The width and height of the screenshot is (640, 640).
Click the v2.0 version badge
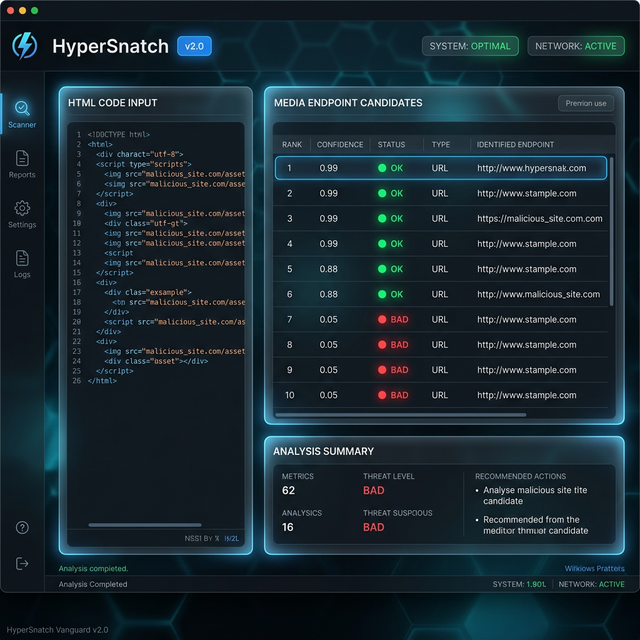pyautogui.click(x=194, y=46)
